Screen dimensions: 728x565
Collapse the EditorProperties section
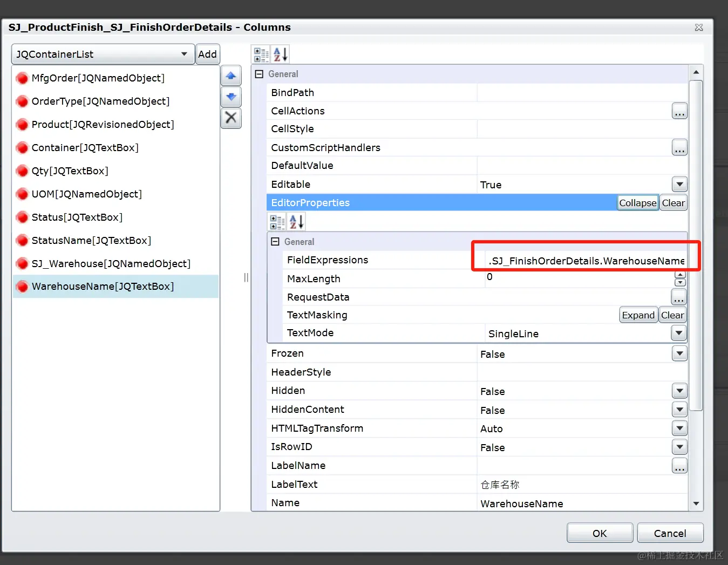638,203
